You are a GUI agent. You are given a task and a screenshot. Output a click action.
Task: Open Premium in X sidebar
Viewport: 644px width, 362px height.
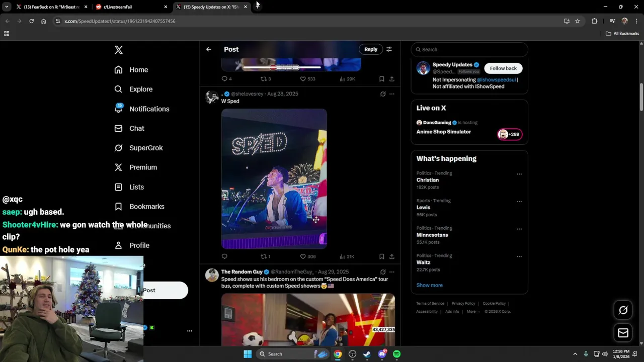pyautogui.click(x=136, y=167)
